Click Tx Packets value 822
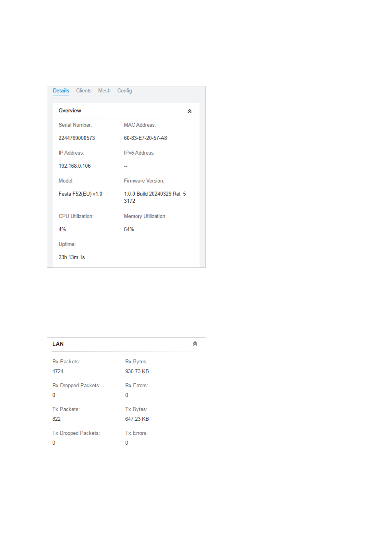This screenshot has width=392, height=550. pos(56,419)
